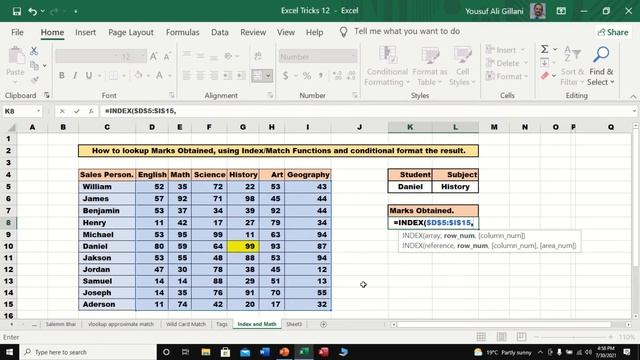Open Windows Start menu
The image size is (640, 360).
tap(9, 352)
